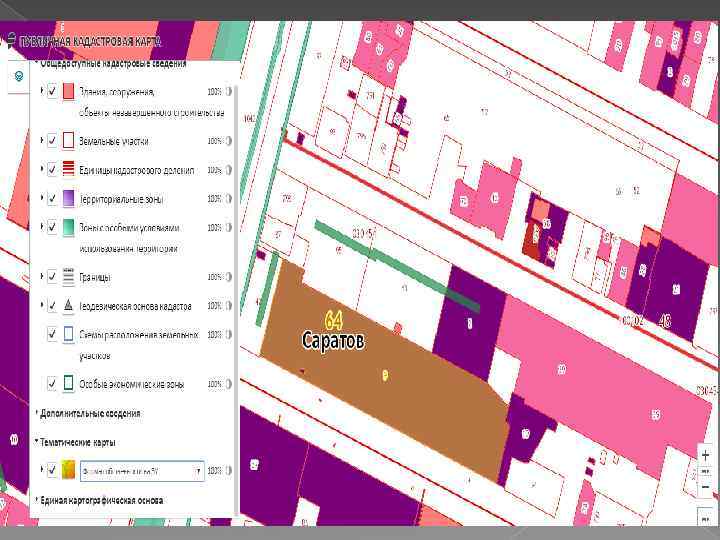Click opacity icon for Границы layer

[229, 277]
